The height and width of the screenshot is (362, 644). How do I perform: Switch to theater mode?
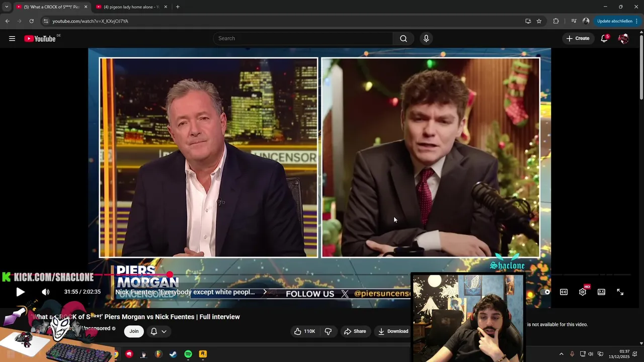[601, 292]
